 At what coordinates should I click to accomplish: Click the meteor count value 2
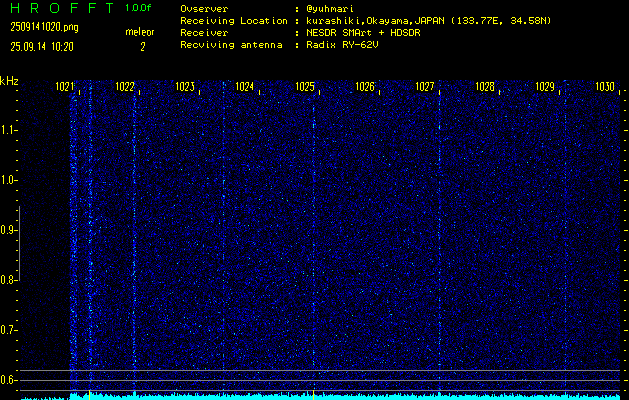(142, 47)
